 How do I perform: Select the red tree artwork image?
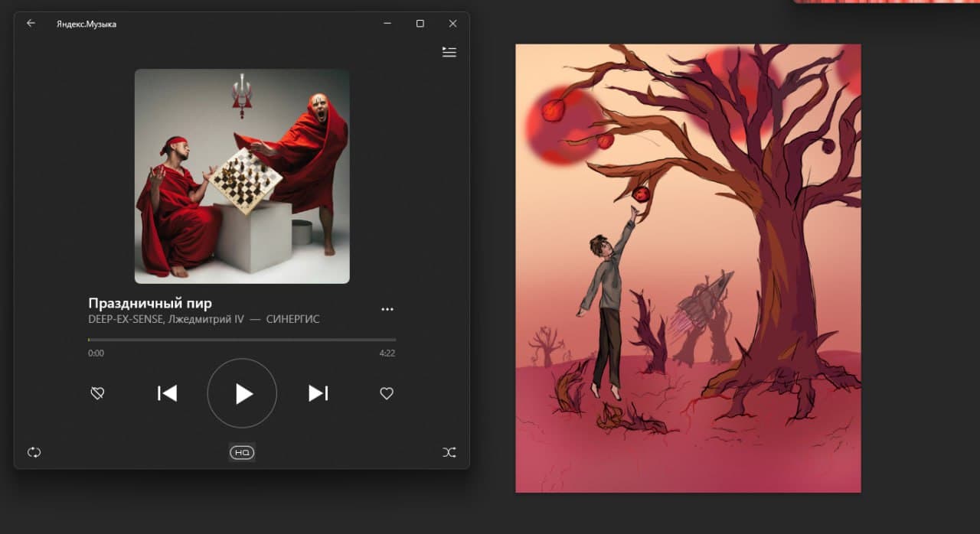click(688, 268)
